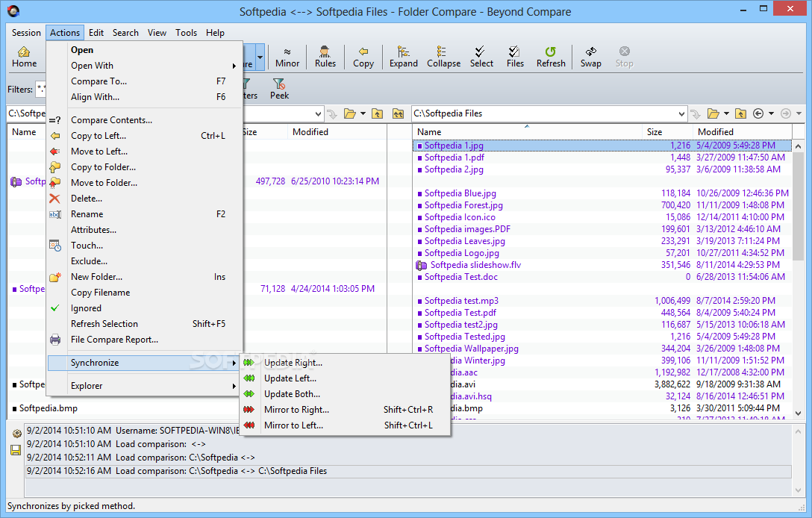Select Softpedia 1.jpg in right pane
The width and height of the screenshot is (812, 518).
pos(602,146)
